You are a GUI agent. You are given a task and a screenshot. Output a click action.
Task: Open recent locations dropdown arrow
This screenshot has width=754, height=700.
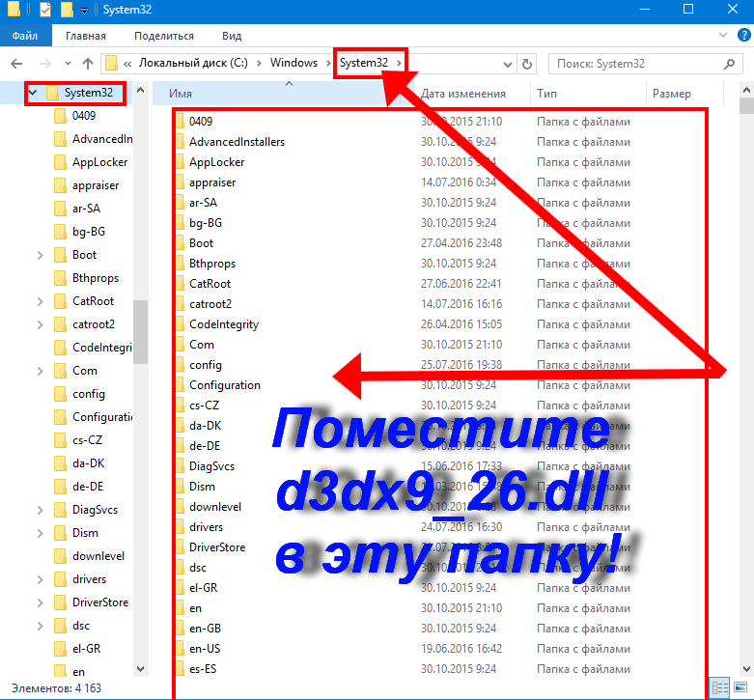pos(66,64)
